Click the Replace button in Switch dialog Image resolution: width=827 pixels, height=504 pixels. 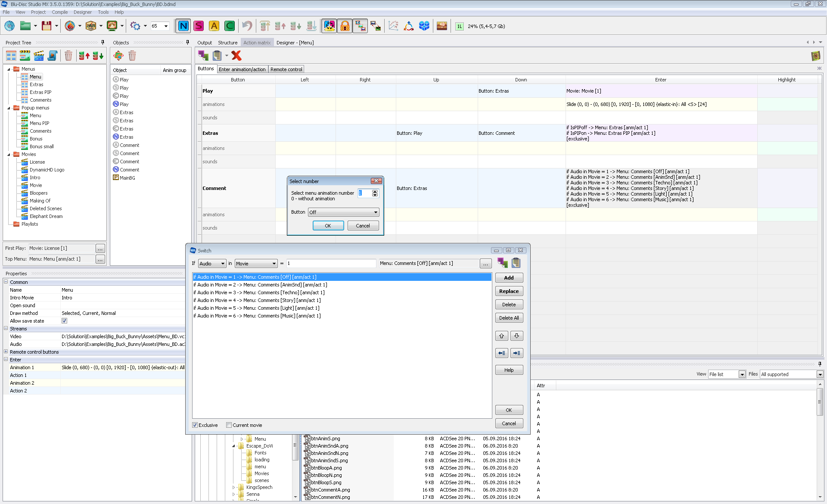(x=509, y=291)
